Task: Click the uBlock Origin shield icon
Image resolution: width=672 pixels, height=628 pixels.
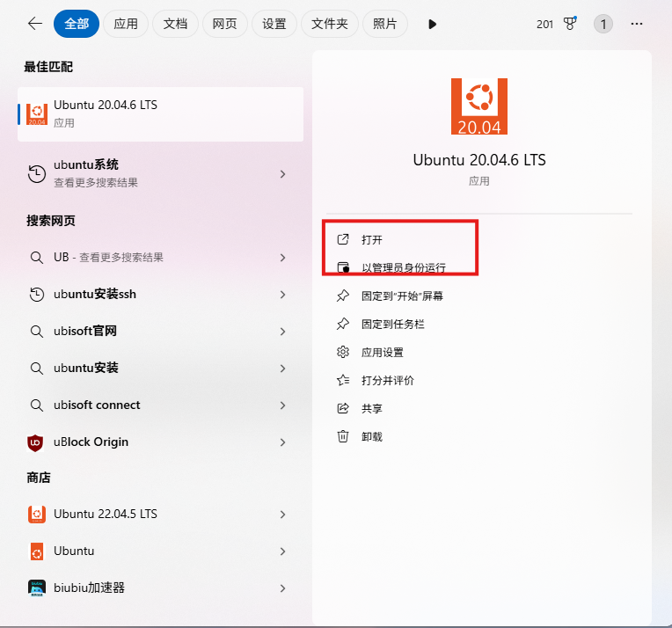Action: [36, 442]
